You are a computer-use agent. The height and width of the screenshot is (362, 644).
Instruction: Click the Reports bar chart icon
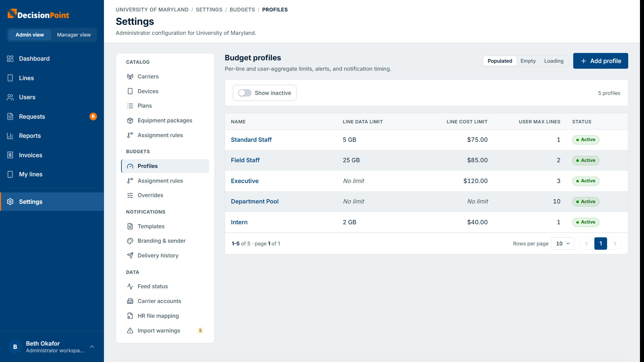click(10, 136)
